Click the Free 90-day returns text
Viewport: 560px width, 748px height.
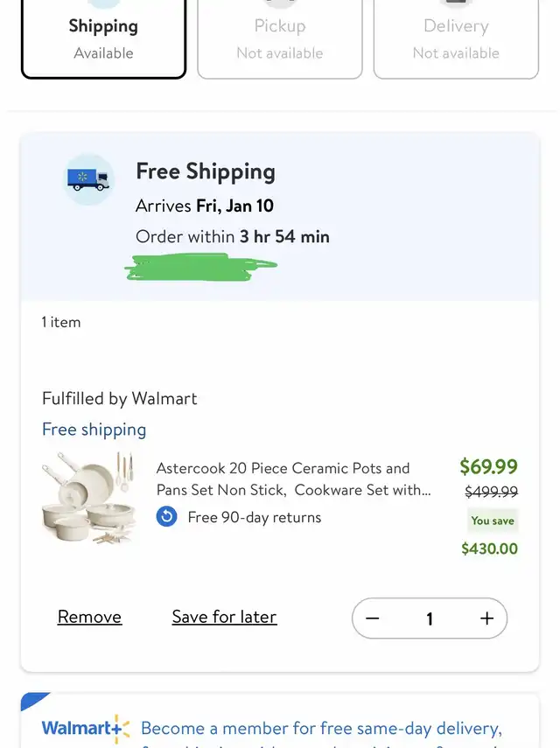[254, 517]
